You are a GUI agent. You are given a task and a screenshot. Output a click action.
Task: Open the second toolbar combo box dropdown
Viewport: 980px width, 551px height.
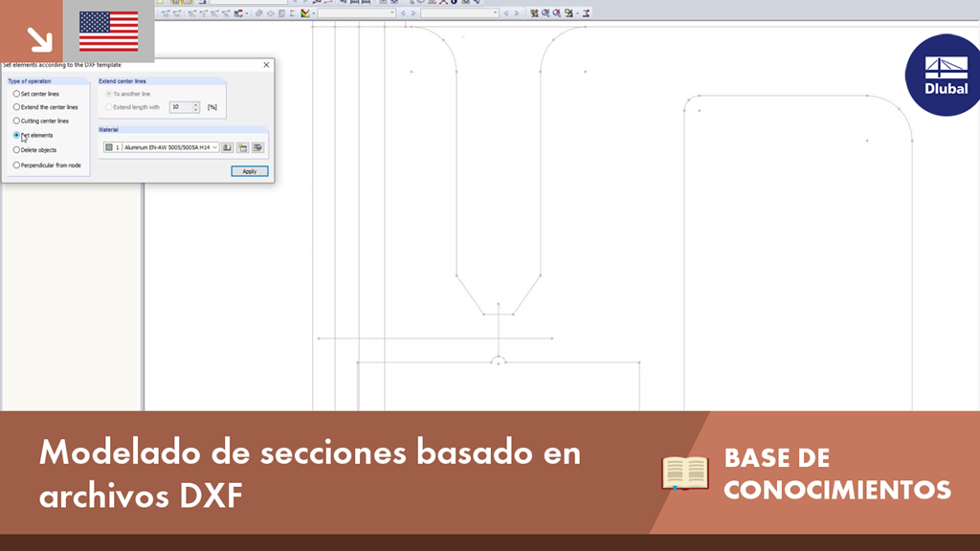[495, 12]
